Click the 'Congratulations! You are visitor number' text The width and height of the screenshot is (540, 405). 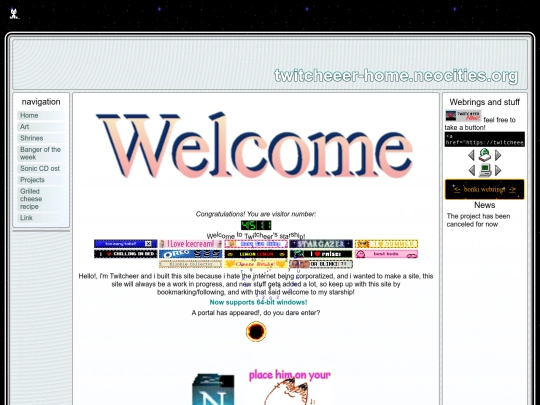[x=256, y=214]
